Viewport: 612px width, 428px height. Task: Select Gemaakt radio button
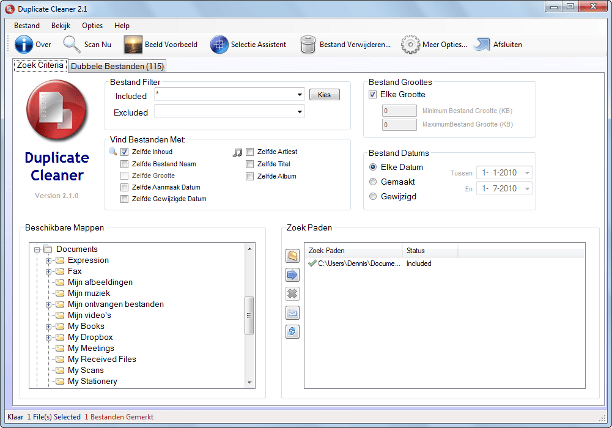pos(373,182)
